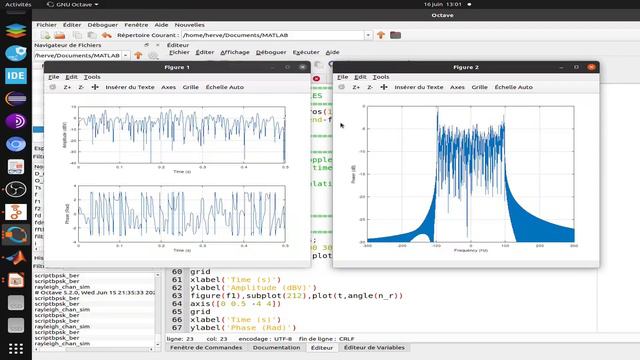Click the rotate icon in Figure 2 toolbar
The width and height of the screenshot is (640, 360).
click(x=342, y=87)
